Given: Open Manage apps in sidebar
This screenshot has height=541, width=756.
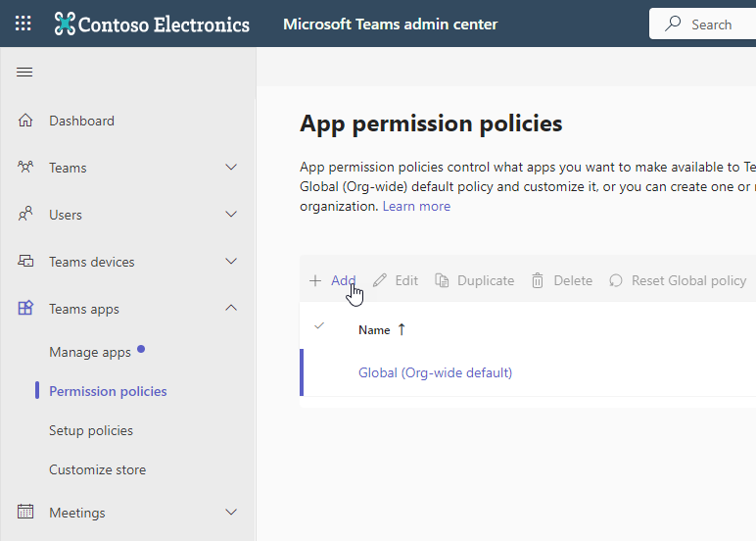Looking at the screenshot, I should (90, 352).
